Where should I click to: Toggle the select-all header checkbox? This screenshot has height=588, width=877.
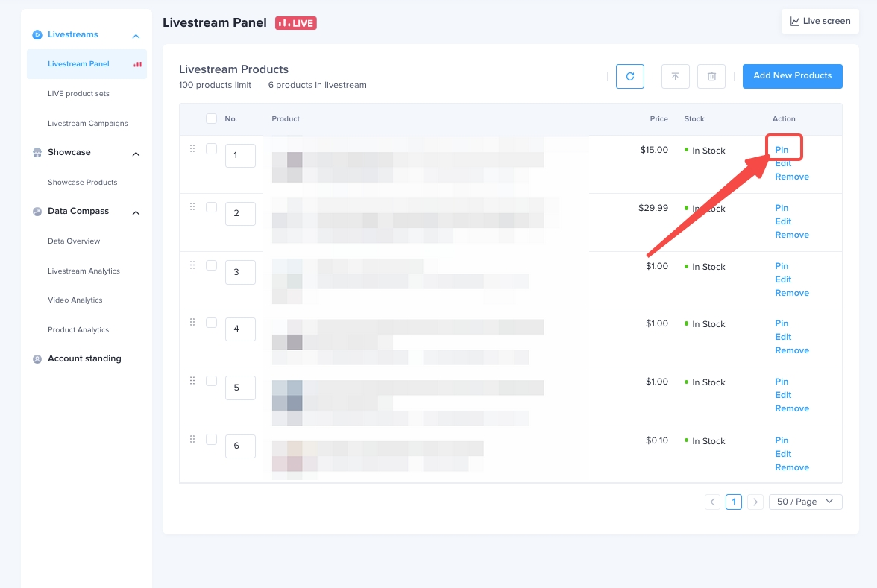[x=211, y=118]
